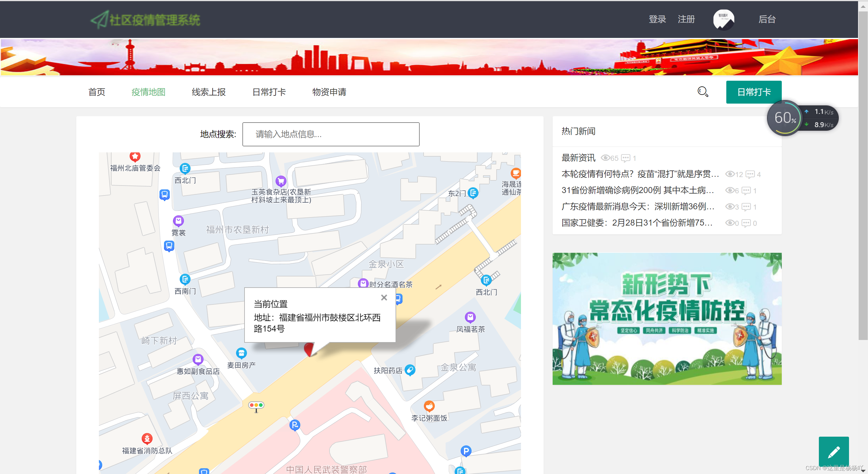Open the 疫情地图 nav tab
This screenshot has width=868, height=474.
(x=148, y=92)
